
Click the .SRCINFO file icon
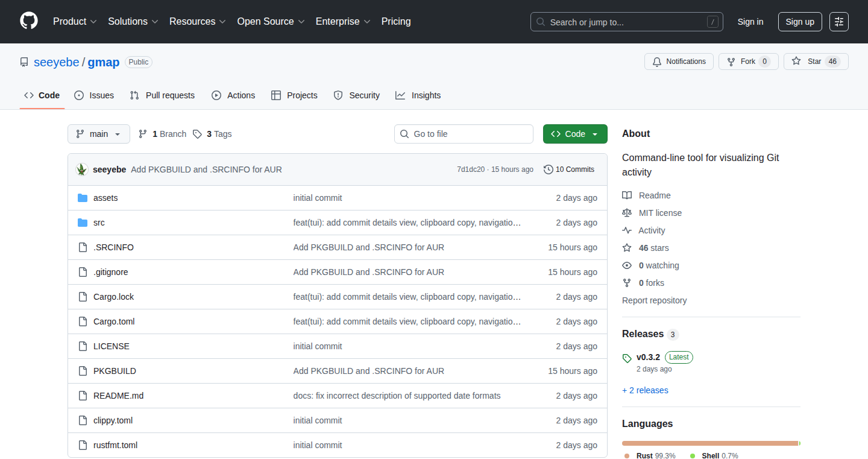click(83, 247)
